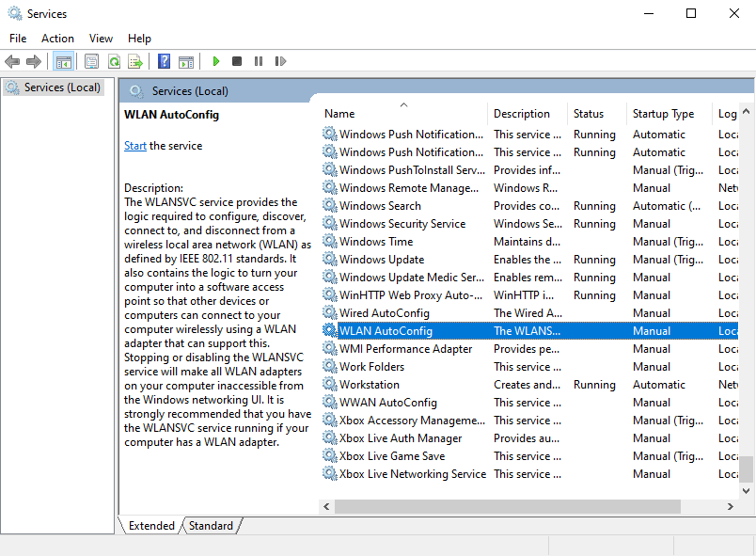
Task: Click the green Start Service icon
Action: pyautogui.click(x=216, y=61)
